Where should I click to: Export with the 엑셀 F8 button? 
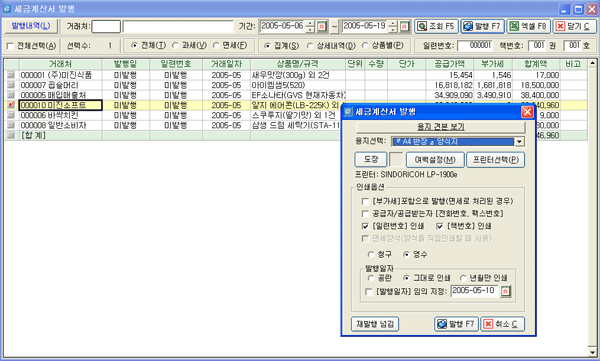pyautogui.click(x=528, y=26)
